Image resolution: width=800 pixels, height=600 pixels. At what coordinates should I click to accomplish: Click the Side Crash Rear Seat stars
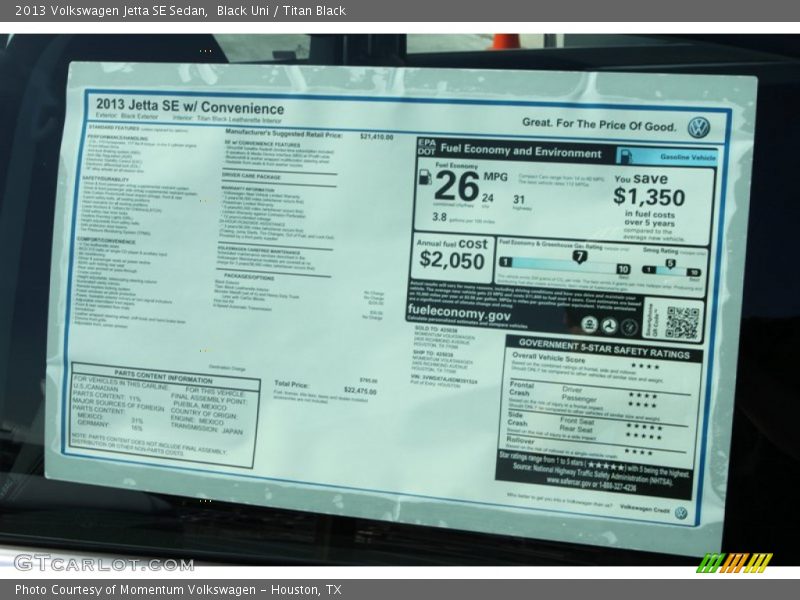[644, 436]
